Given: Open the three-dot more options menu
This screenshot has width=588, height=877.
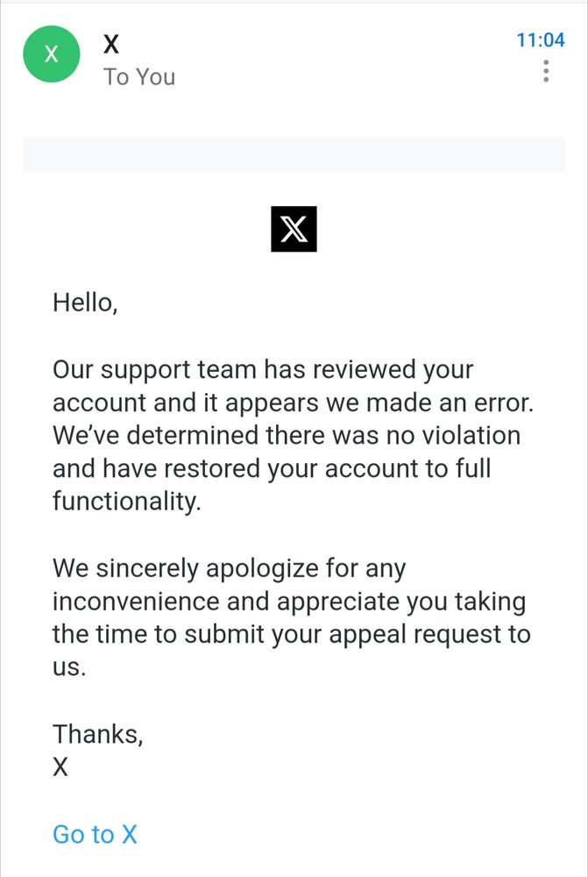Looking at the screenshot, I should coord(546,71).
